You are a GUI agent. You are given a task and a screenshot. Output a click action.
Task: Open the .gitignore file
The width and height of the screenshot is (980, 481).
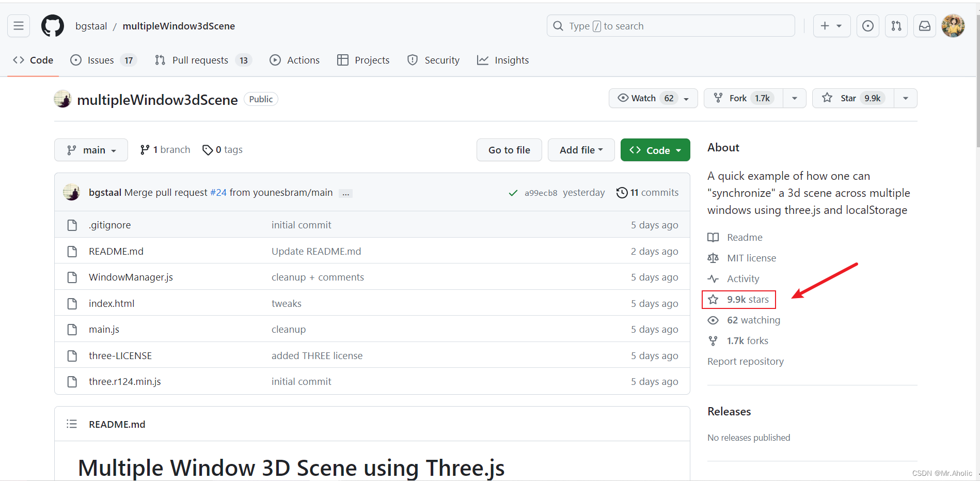pos(109,225)
